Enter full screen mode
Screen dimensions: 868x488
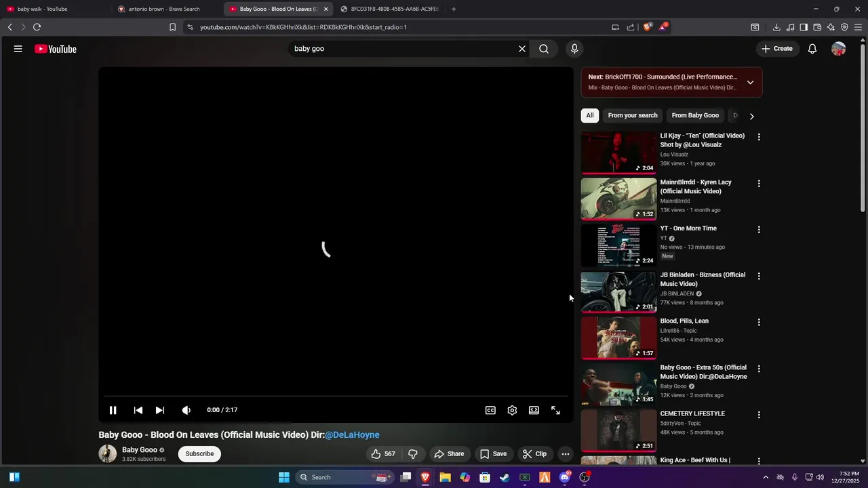(x=555, y=410)
